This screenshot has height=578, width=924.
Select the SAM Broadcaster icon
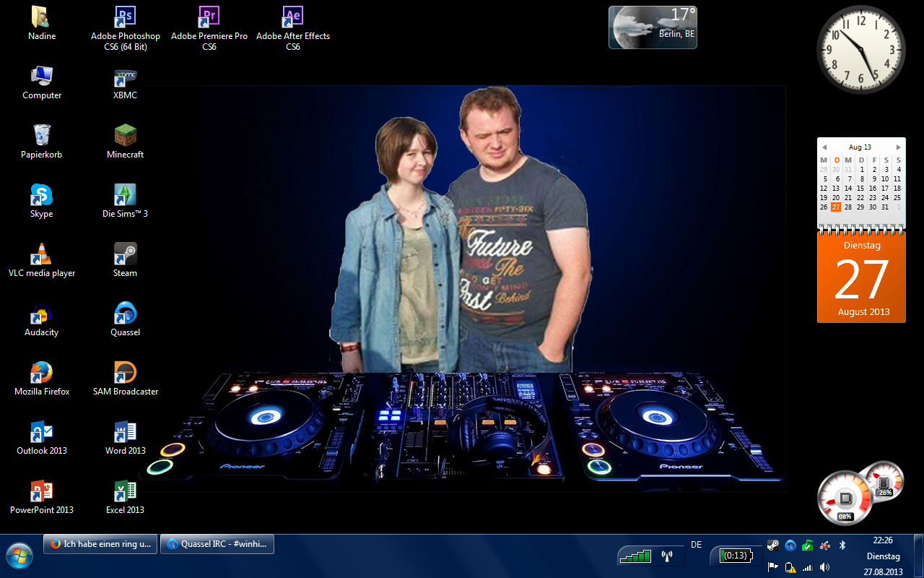click(125, 373)
